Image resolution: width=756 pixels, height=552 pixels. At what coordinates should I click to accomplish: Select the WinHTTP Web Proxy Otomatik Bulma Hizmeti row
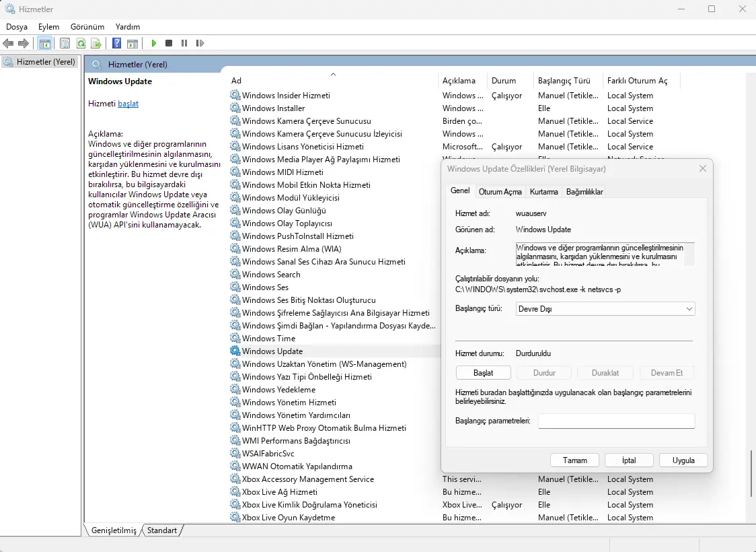[x=324, y=428]
